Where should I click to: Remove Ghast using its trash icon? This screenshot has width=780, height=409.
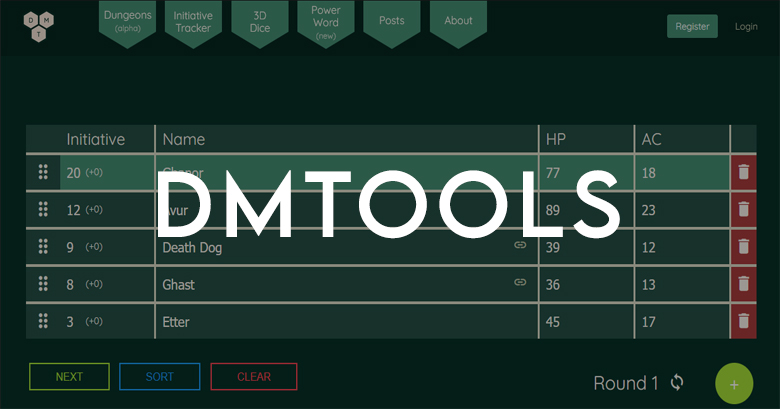pyautogui.click(x=743, y=284)
